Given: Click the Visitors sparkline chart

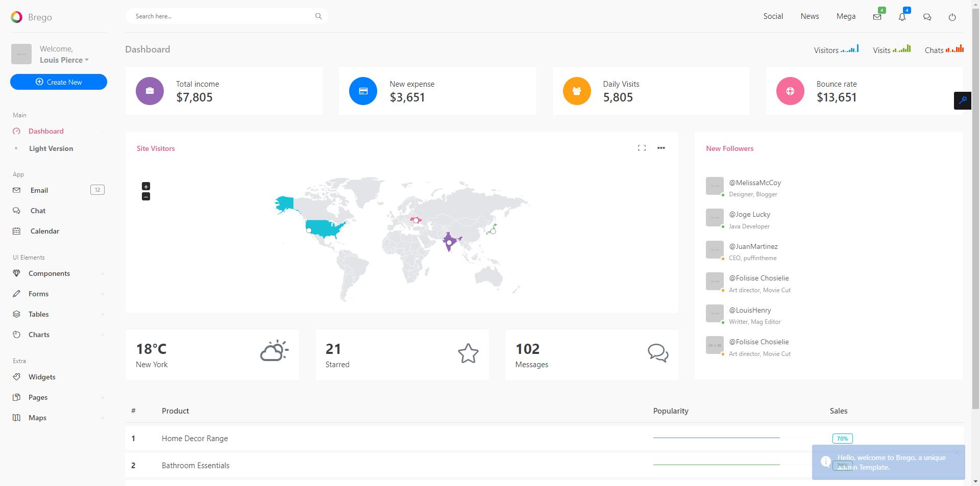Looking at the screenshot, I should (850, 48).
